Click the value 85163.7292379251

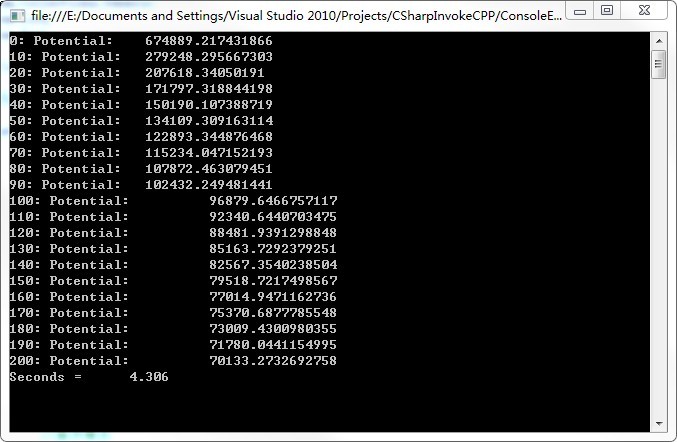click(273, 248)
